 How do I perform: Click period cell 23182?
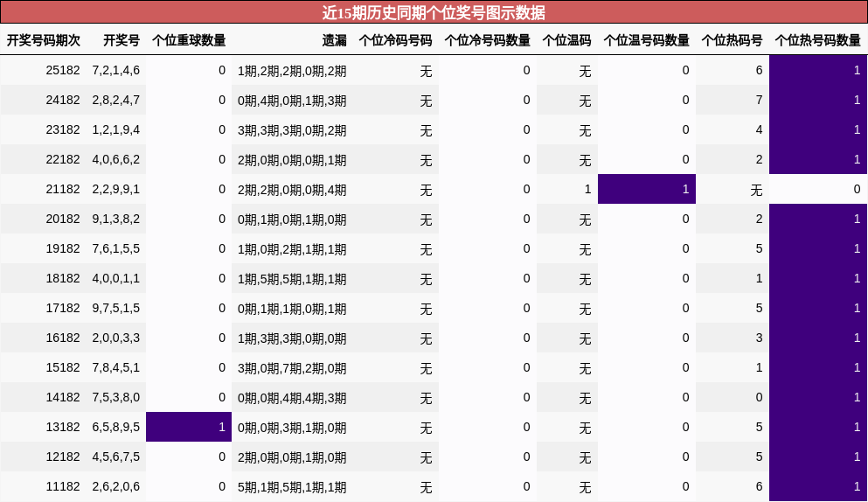63,129
